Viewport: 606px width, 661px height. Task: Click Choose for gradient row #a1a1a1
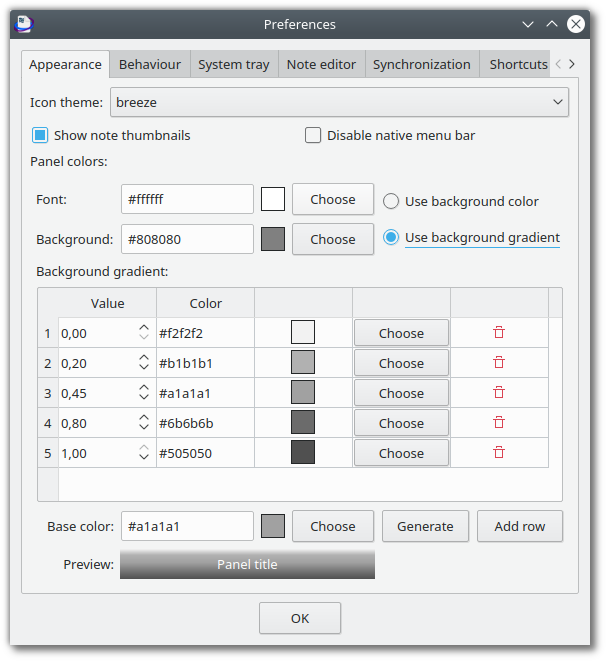point(401,393)
